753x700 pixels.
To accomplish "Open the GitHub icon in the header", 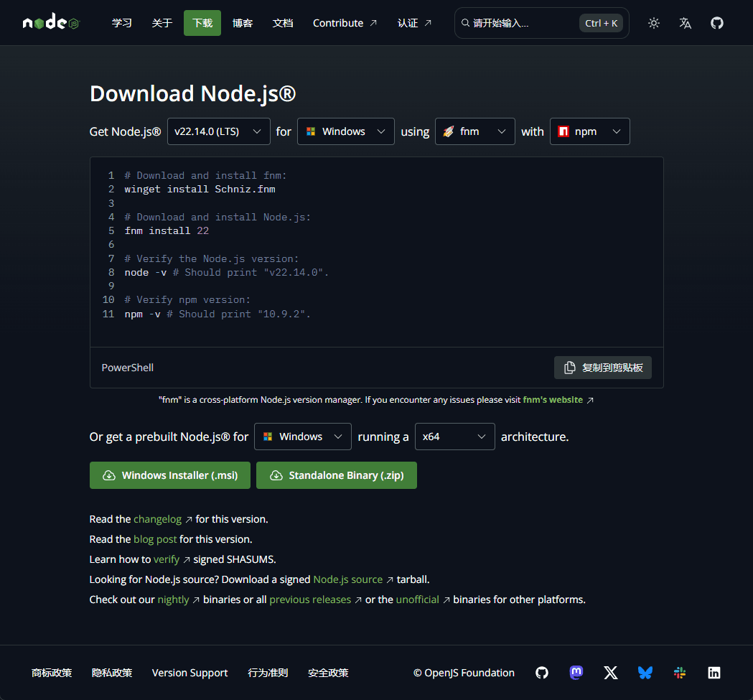I will (x=717, y=23).
